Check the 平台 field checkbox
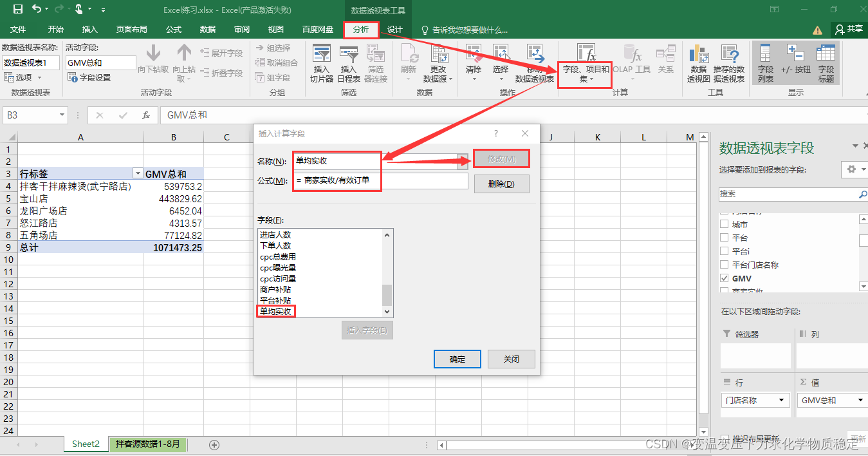 pyautogui.click(x=725, y=238)
